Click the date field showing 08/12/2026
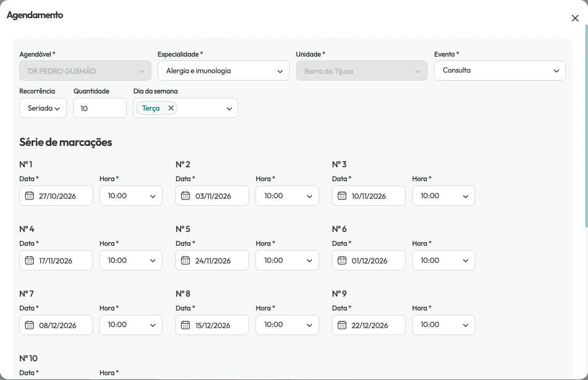 pos(56,325)
